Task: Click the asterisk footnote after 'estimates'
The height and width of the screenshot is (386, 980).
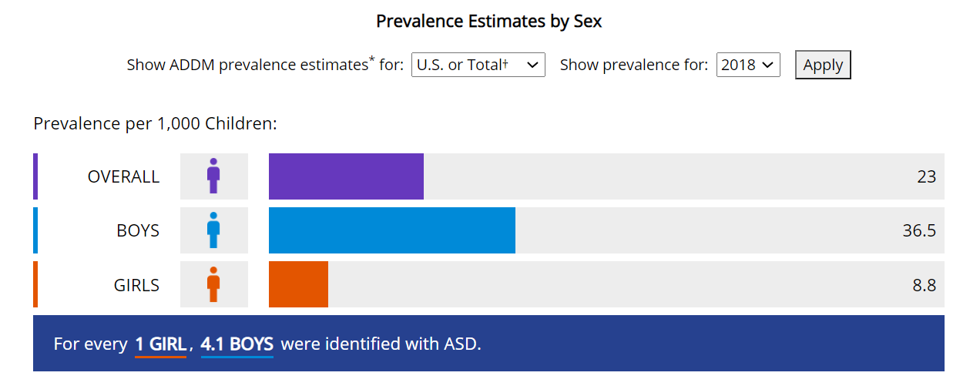Action: [x=372, y=60]
